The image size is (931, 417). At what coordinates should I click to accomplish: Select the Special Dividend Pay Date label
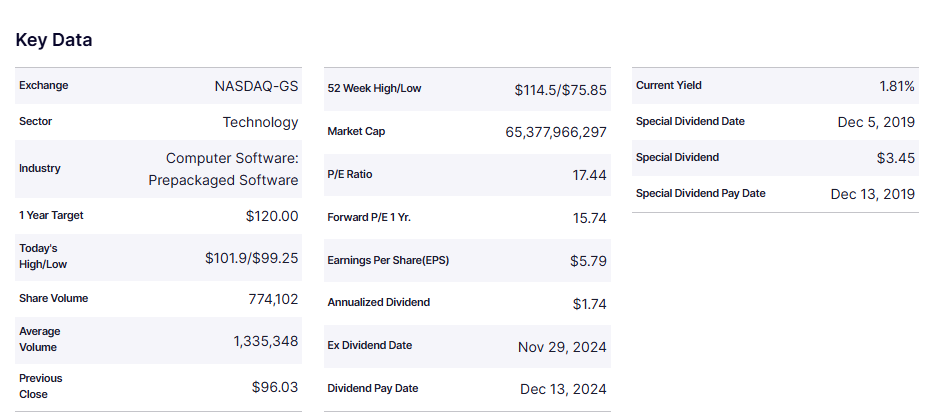pyautogui.click(x=700, y=194)
